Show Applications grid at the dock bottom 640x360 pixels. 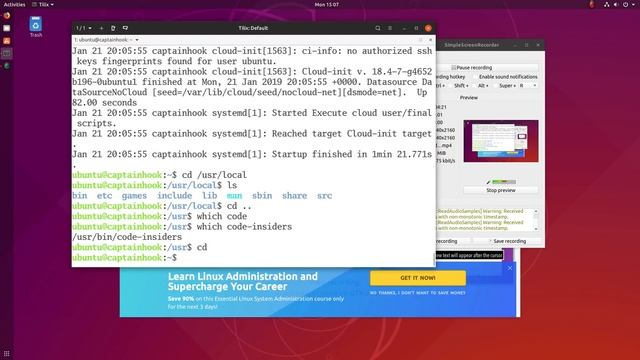click(x=7, y=353)
